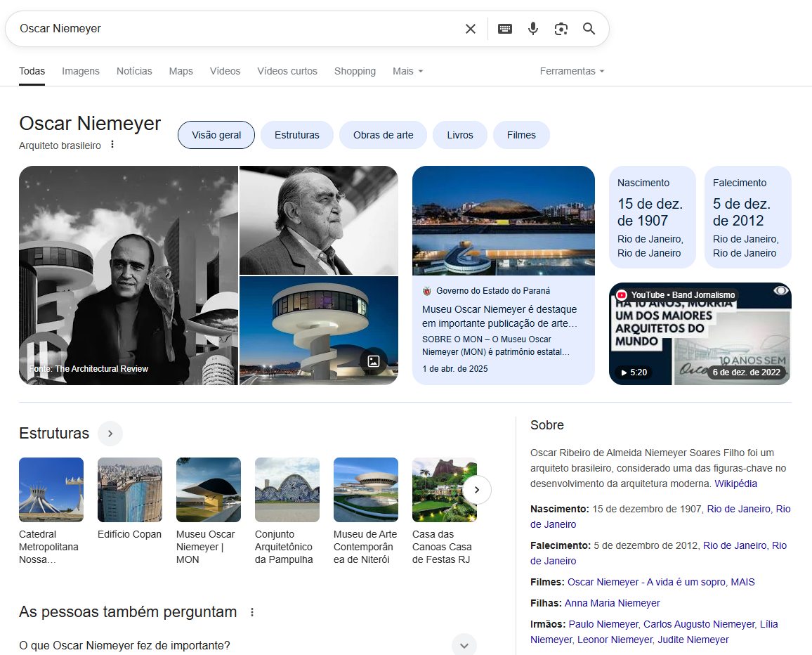Open the Nascimento 15 de dez. de 1907 card
The height and width of the screenshot is (655, 812).
click(x=653, y=217)
